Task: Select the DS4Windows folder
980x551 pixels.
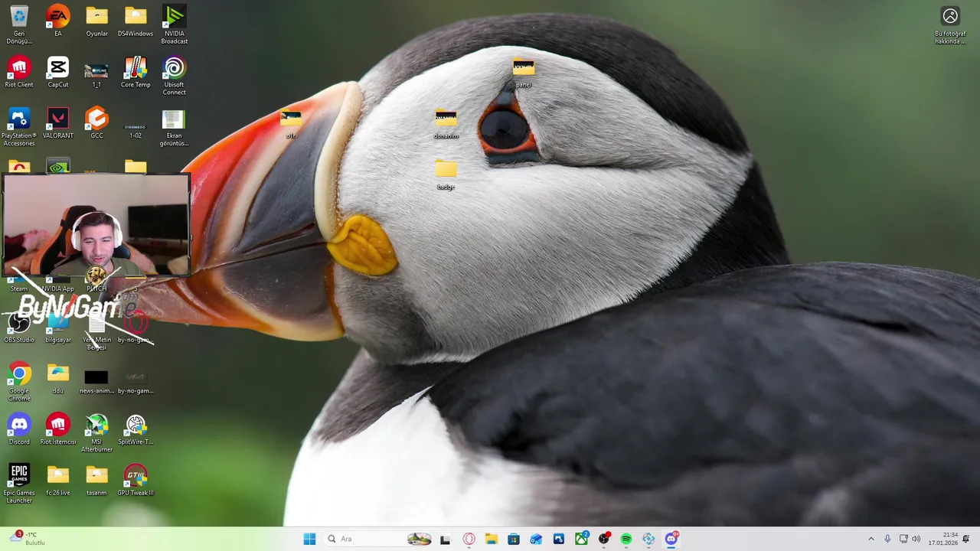Action: pyautogui.click(x=136, y=21)
